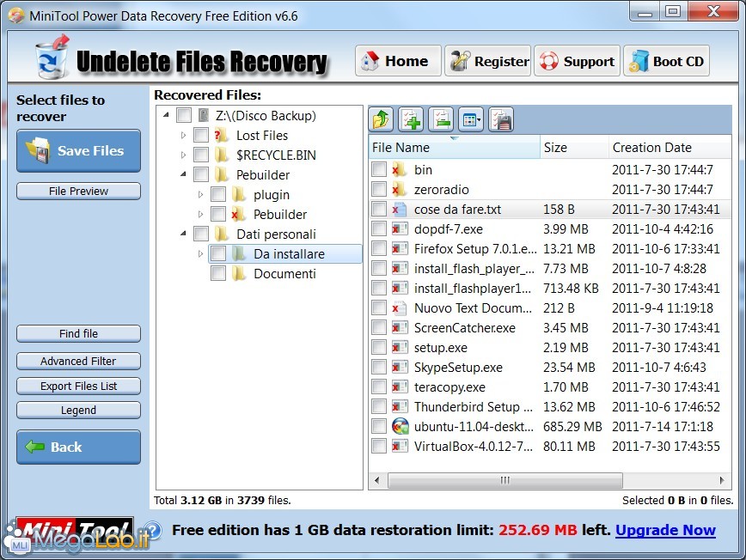
Task: Click the horizontal scrollbar thumb in file list
Action: tap(505, 480)
